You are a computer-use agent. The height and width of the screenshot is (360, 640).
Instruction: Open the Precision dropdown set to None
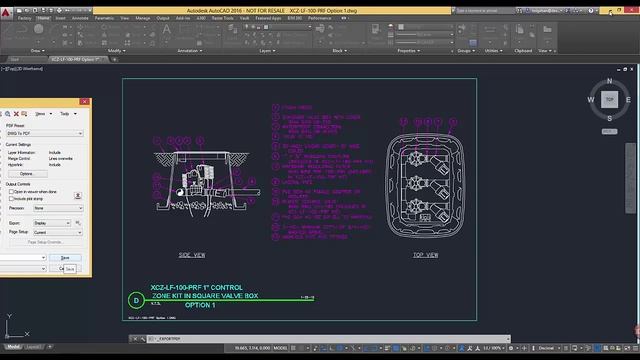[x=58, y=208]
